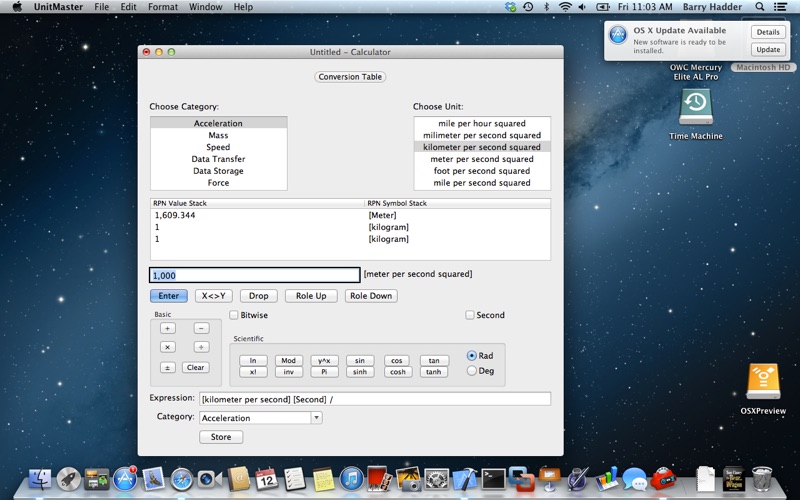Click the blue Enter button
The image size is (800, 500).
(169, 296)
